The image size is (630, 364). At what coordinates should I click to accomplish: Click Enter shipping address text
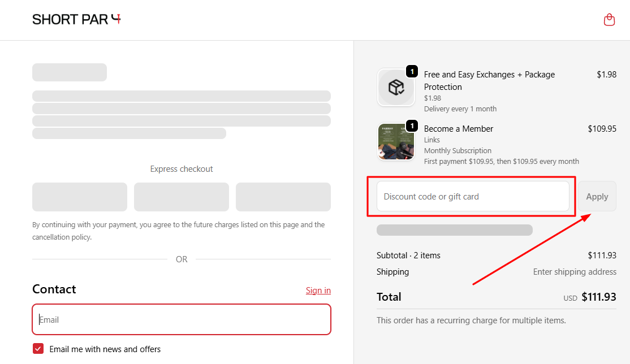[575, 271]
